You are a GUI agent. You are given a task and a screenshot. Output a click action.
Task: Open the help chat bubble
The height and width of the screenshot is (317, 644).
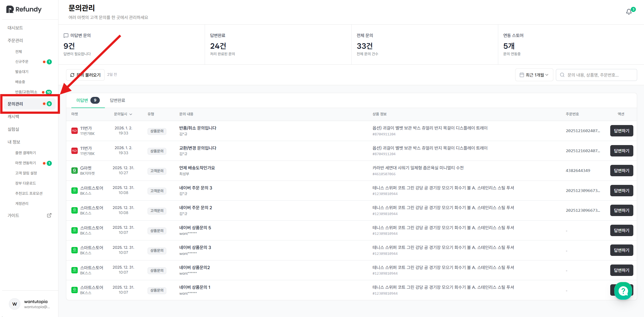(x=623, y=291)
